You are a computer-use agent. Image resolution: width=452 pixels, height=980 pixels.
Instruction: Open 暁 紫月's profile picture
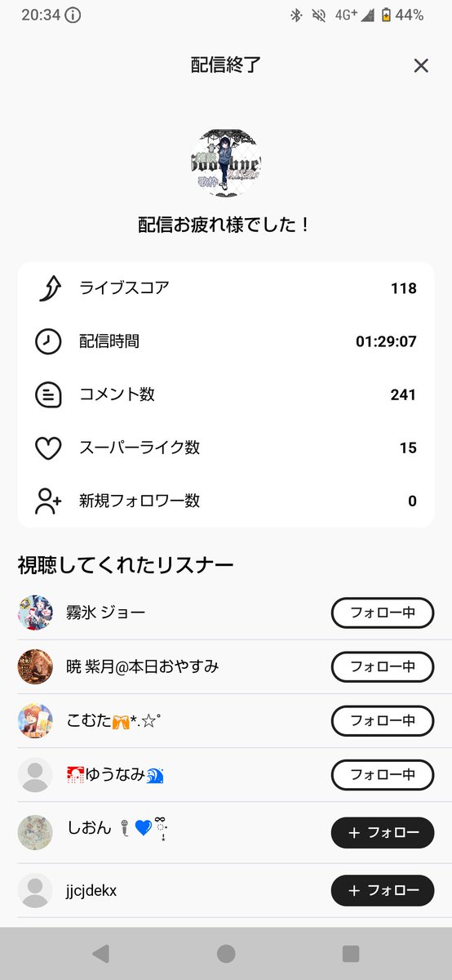(x=35, y=666)
